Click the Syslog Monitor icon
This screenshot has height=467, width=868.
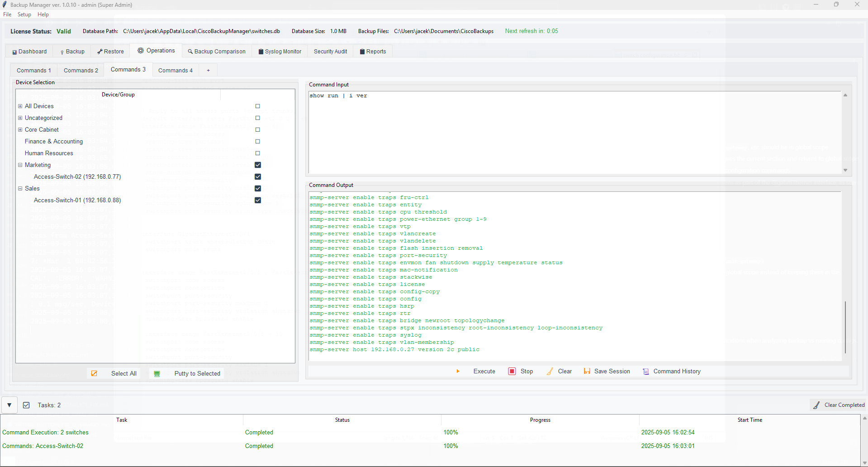coord(261,52)
